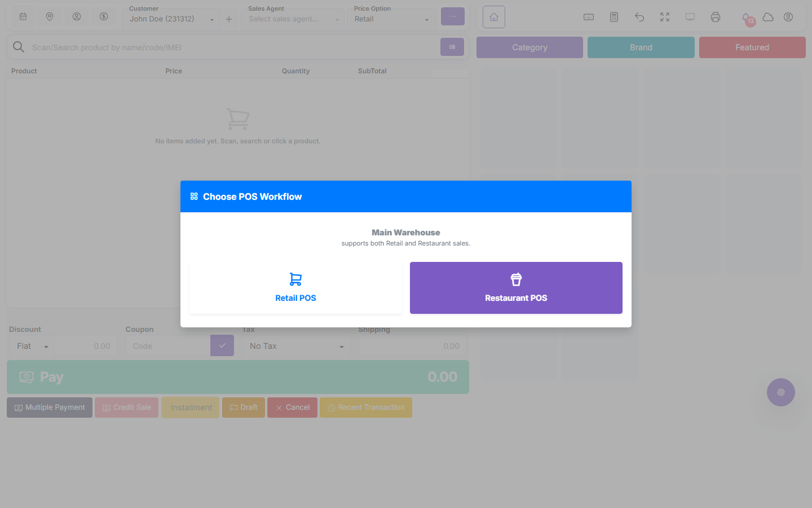Image resolution: width=812 pixels, height=508 pixels.
Task: Switch to the Featured tab
Action: click(x=752, y=47)
